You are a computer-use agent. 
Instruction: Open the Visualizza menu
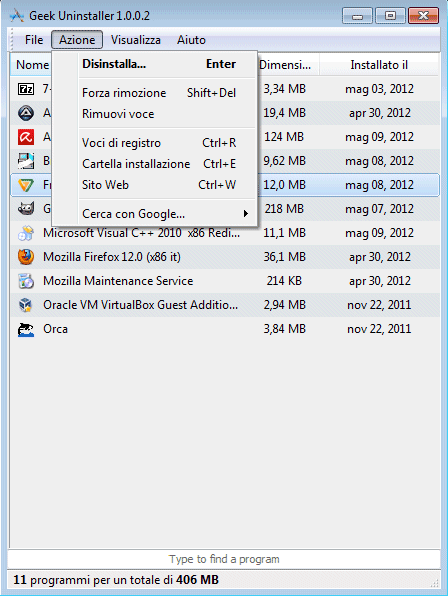[x=136, y=40]
